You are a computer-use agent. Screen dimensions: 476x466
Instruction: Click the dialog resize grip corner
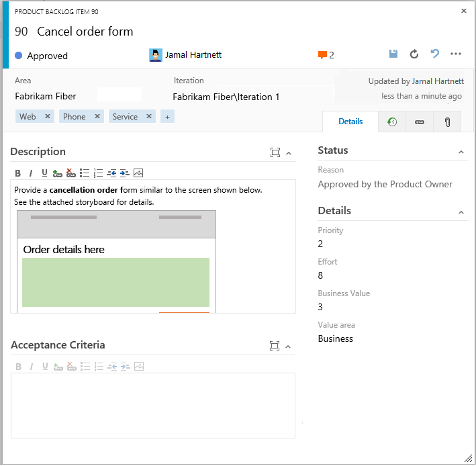pos(469,459)
